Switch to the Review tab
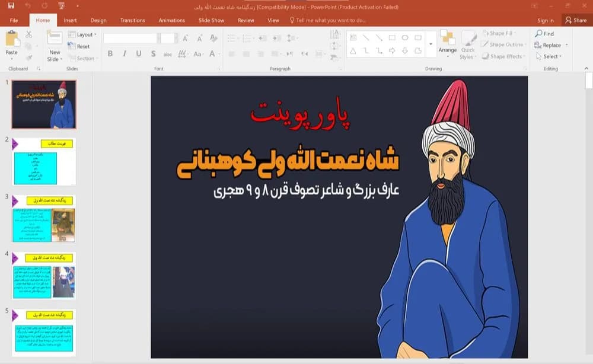 (246, 20)
